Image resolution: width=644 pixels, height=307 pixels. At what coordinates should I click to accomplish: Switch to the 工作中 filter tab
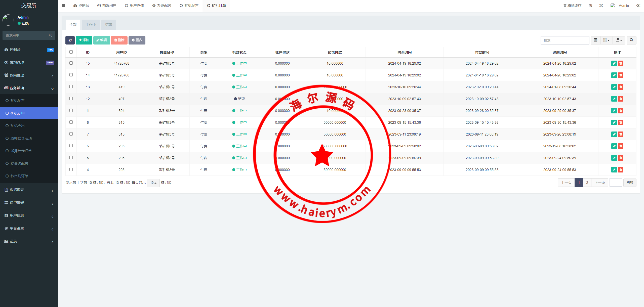click(91, 25)
